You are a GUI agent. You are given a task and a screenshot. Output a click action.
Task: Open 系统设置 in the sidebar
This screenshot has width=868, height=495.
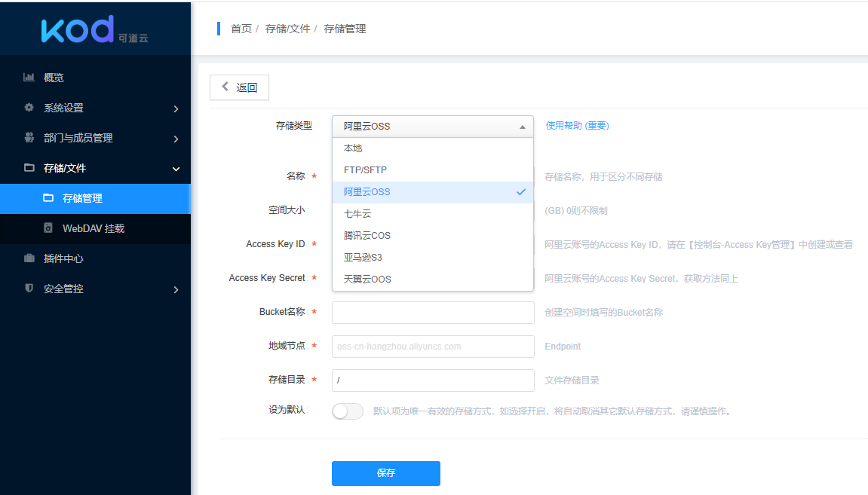[95, 108]
